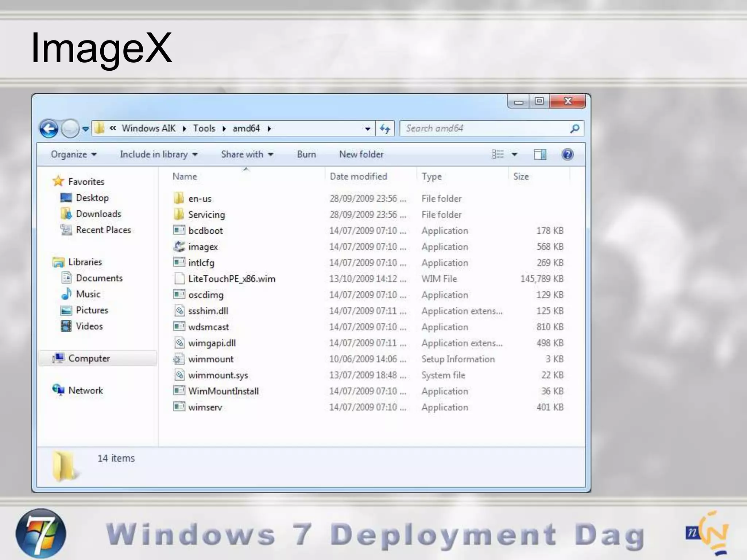This screenshot has width=747, height=560.
Task: Select the imagex application icon
Action: (x=179, y=247)
